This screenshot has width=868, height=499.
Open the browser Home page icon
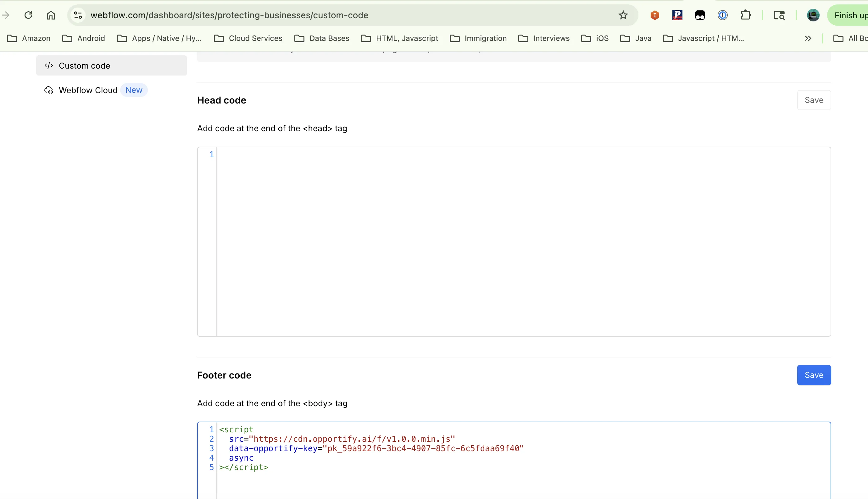click(51, 15)
